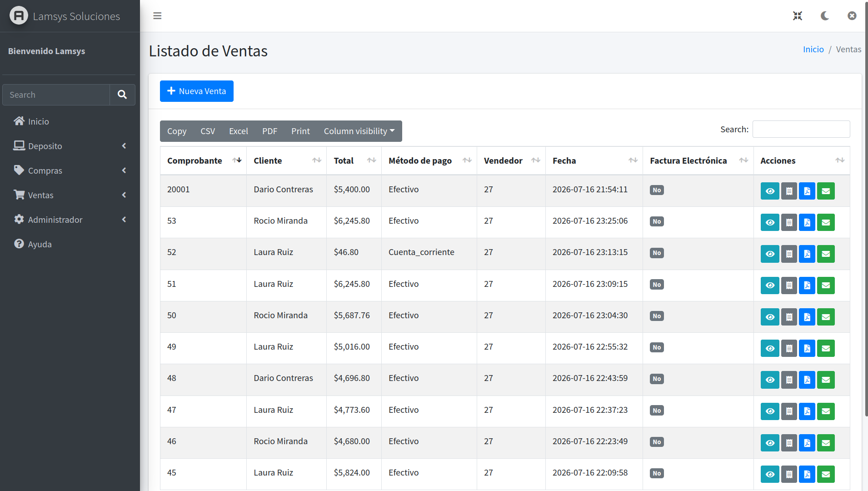The height and width of the screenshot is (491, 868).
Task: Sort table by Comprobante column
Action: click(203, 160)
